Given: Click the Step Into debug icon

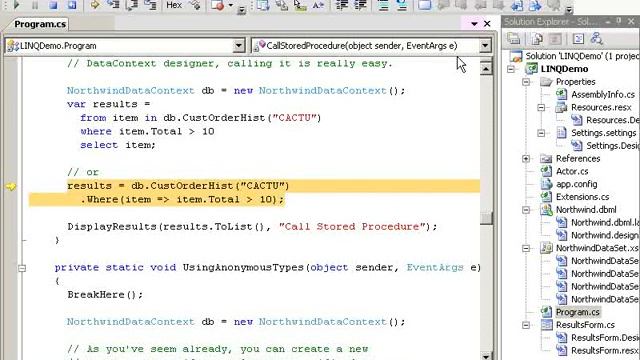Looking at the screenshot, I should point(113,5).
